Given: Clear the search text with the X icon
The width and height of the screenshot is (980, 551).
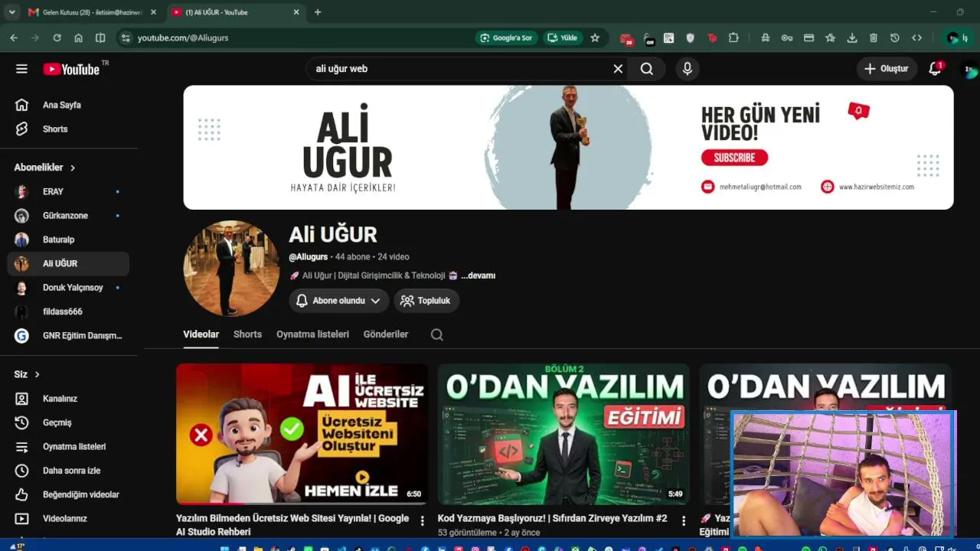Looking at the screenshot, I should click(618, 69).
